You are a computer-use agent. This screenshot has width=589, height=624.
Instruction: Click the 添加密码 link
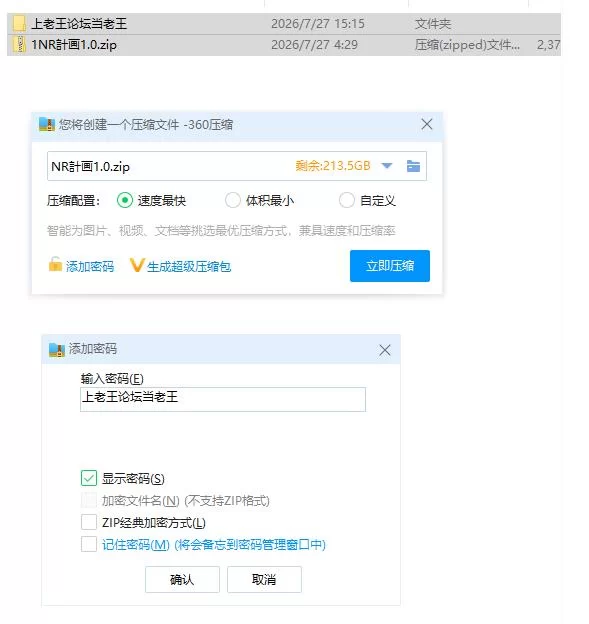click(90, 266)
